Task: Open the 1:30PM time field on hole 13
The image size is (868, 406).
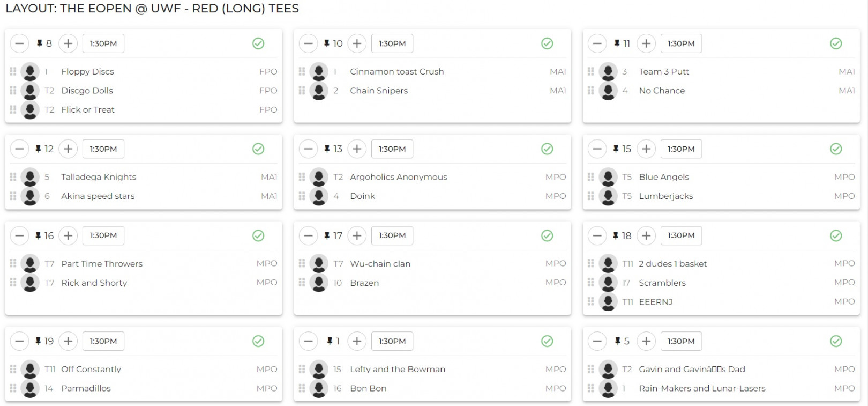Action: click(x=392, y=149)
